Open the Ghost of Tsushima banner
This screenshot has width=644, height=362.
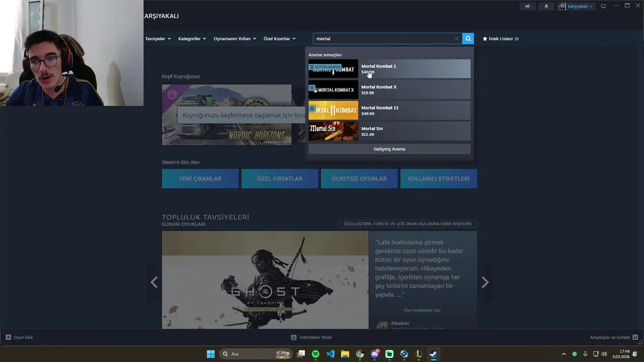click(265, 280)
